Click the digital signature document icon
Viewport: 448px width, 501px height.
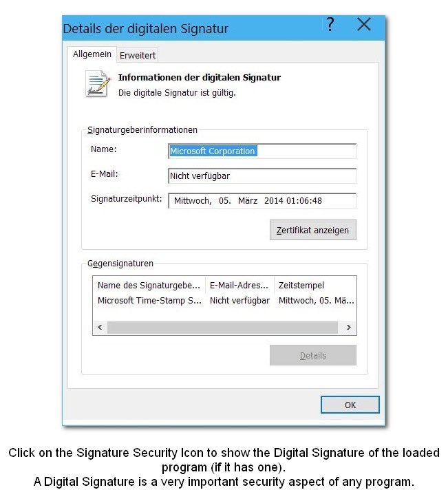[98, 83]
